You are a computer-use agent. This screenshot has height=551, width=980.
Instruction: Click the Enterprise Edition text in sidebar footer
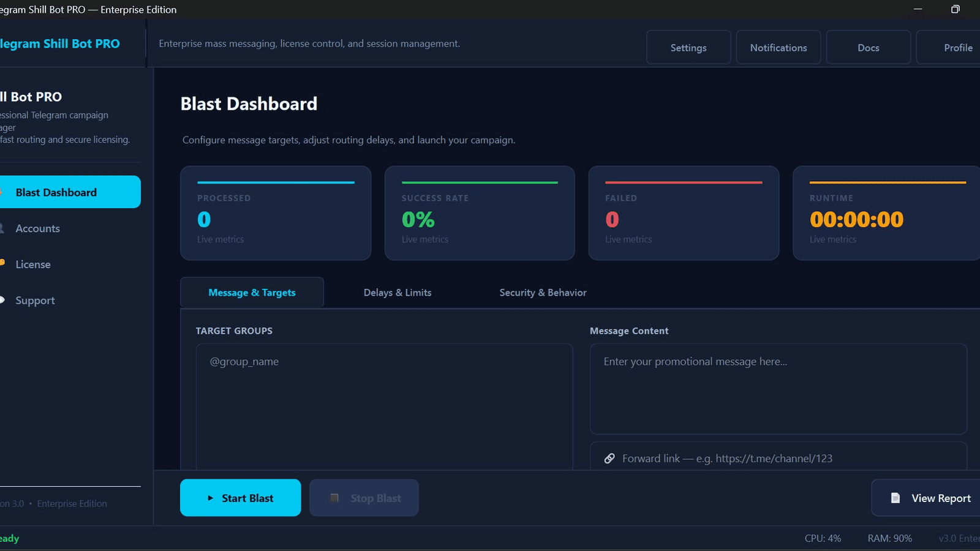72,503
